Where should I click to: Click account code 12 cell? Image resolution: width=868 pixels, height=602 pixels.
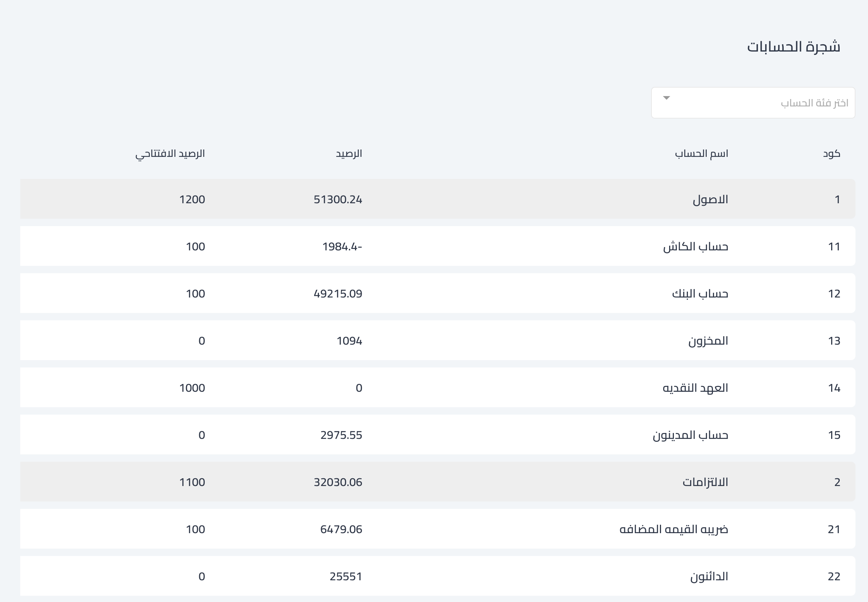click(x=834, y=293)
